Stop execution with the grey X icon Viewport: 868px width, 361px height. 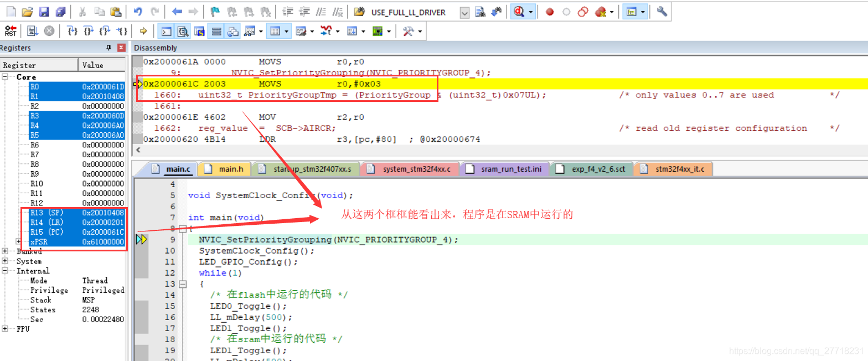coord(49,31)
